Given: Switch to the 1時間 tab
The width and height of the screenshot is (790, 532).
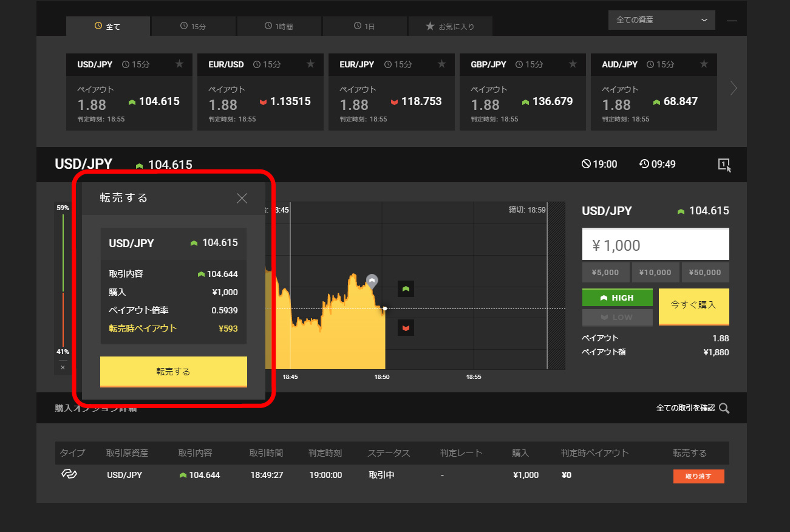Looking at the screenshot, I should pos(279,26).
